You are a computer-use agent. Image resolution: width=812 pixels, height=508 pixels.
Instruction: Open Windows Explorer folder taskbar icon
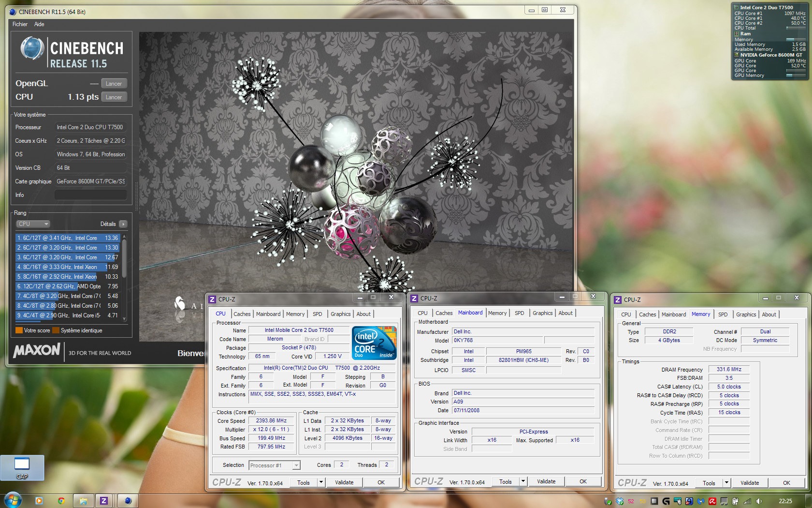click(83, 501)
